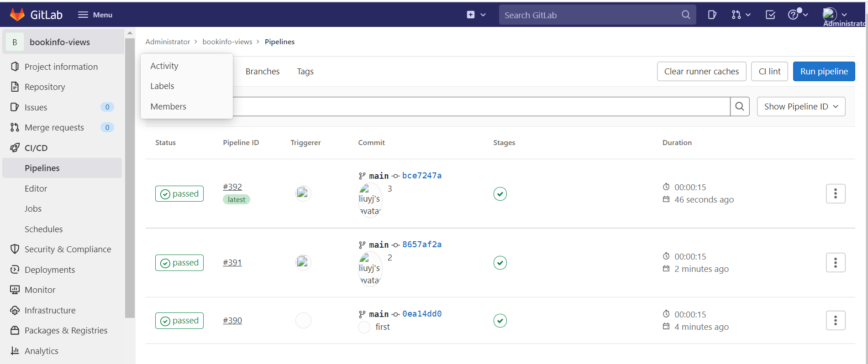Click Administrator in the breadcrumb

click(168, 42)
